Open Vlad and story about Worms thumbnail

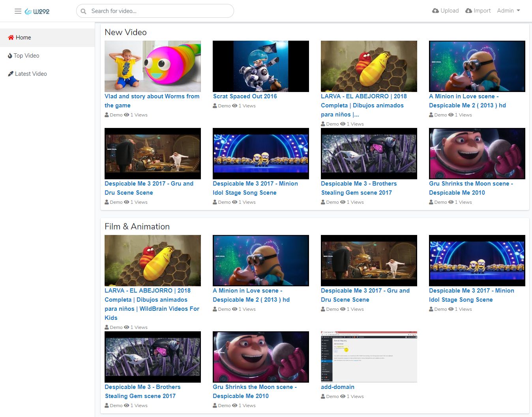[x=152, y=66]
